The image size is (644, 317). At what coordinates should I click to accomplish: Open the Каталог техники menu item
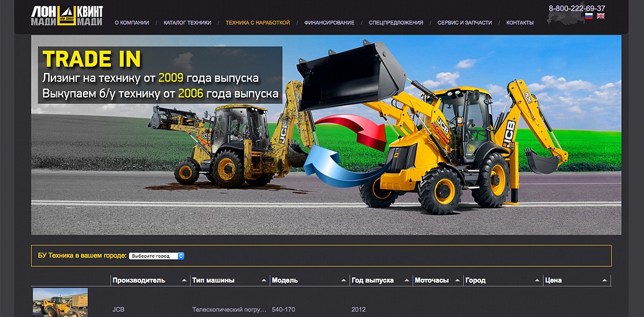[187, 23]
